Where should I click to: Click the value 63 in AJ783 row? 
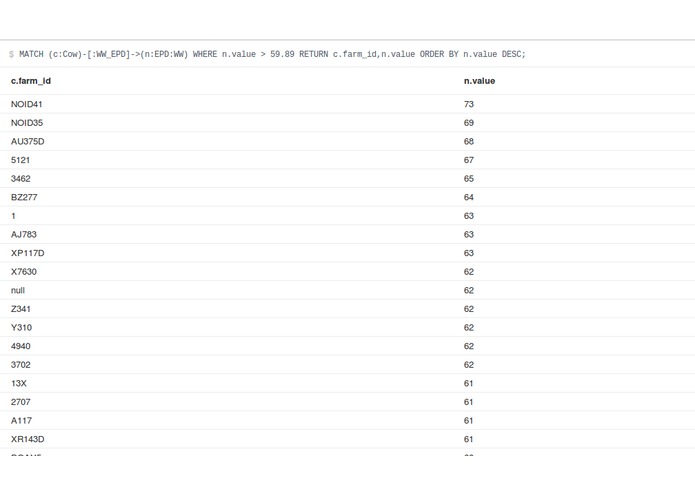pos(469,234)
